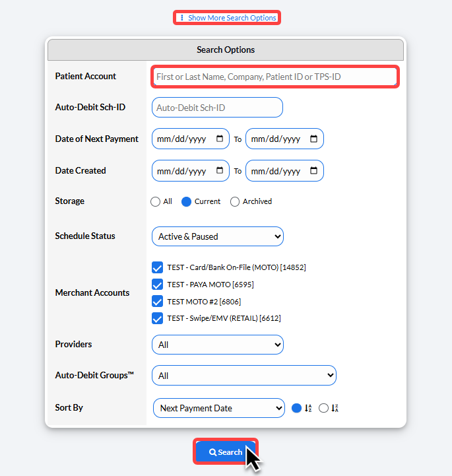
Task: Click the Date Created start date field
Action: coord(191,170)
